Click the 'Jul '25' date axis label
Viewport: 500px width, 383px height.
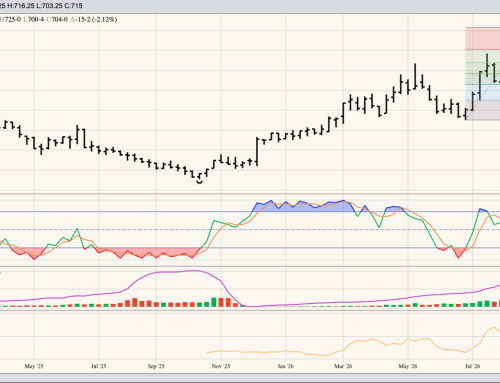click(x=98, y=366)
